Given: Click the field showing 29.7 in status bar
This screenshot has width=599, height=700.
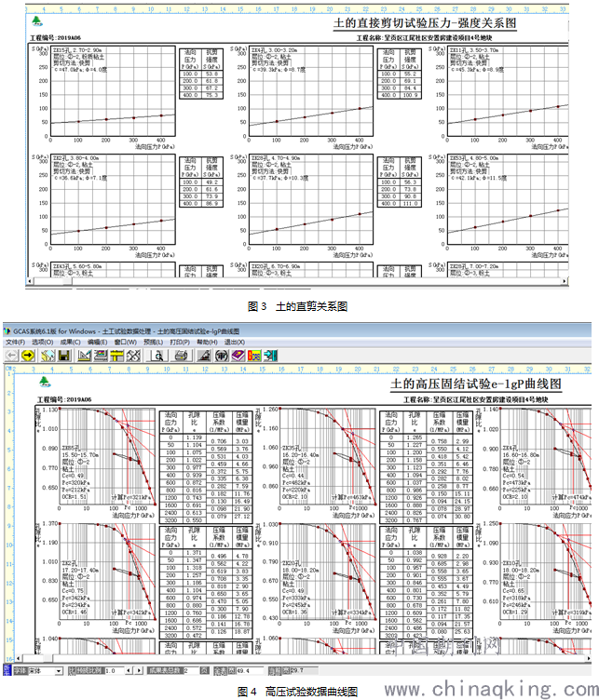Looking at the screenshot, I should 304,671.
